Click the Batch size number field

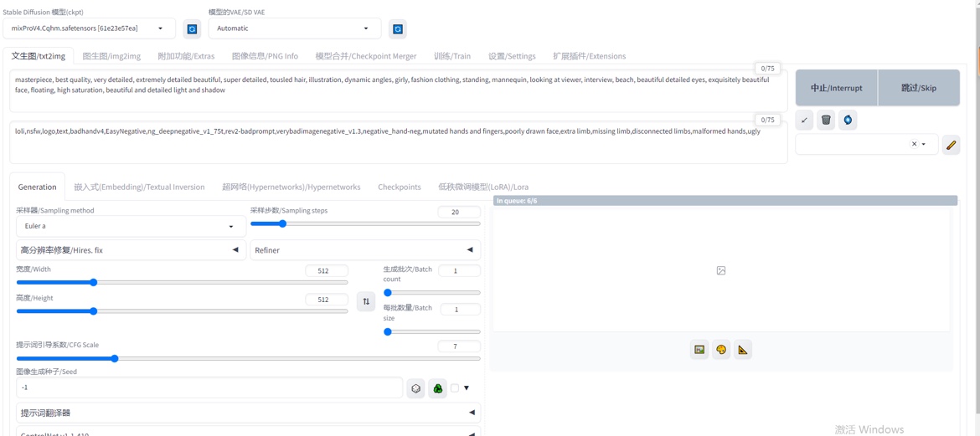click(461, 310)
